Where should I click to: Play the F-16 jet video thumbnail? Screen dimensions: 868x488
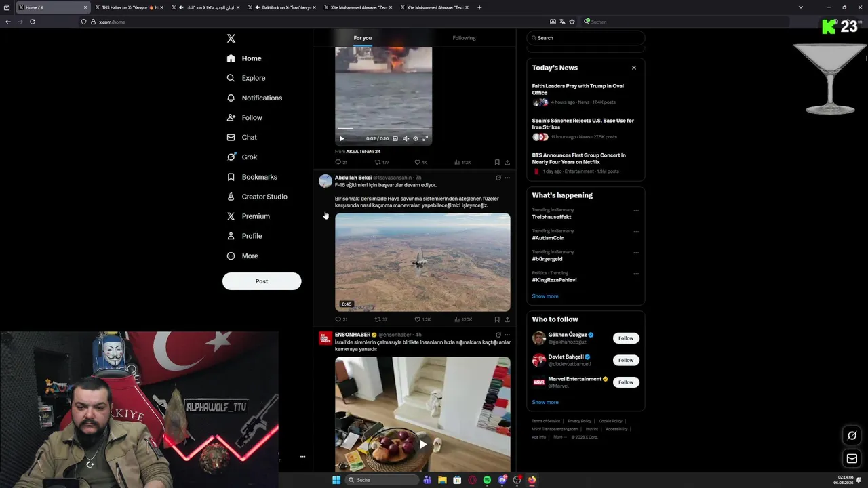(422, 262)
